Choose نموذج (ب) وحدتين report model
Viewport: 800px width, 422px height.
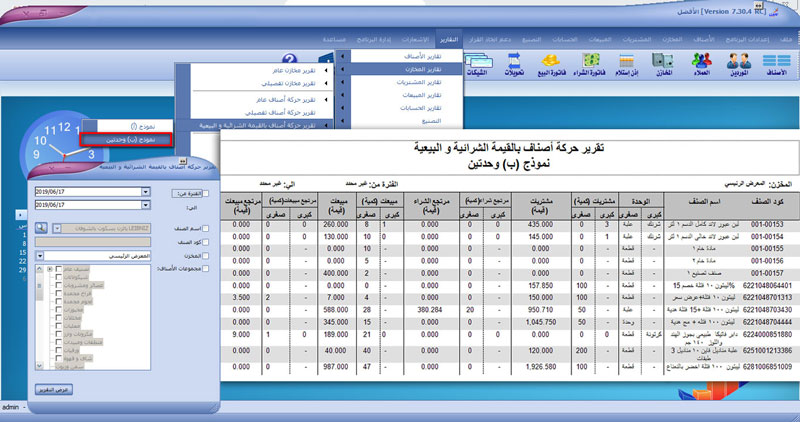click(x=126, y=139)
